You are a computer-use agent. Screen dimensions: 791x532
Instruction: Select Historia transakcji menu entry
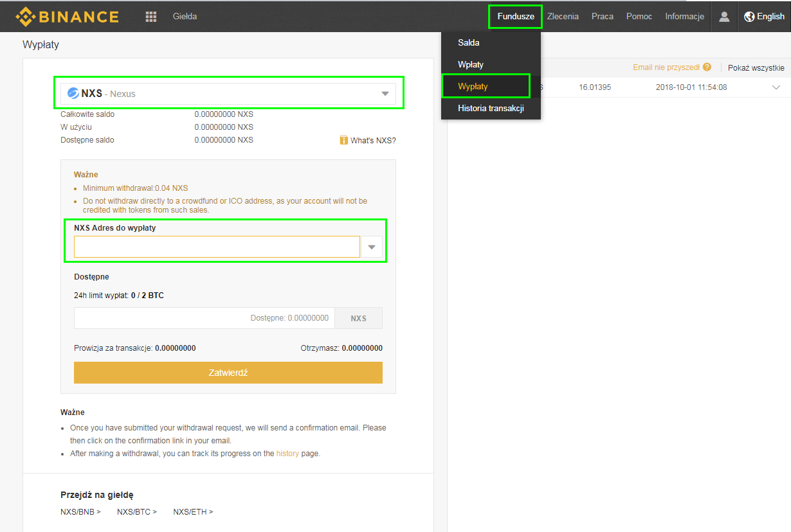click(491, 108)
